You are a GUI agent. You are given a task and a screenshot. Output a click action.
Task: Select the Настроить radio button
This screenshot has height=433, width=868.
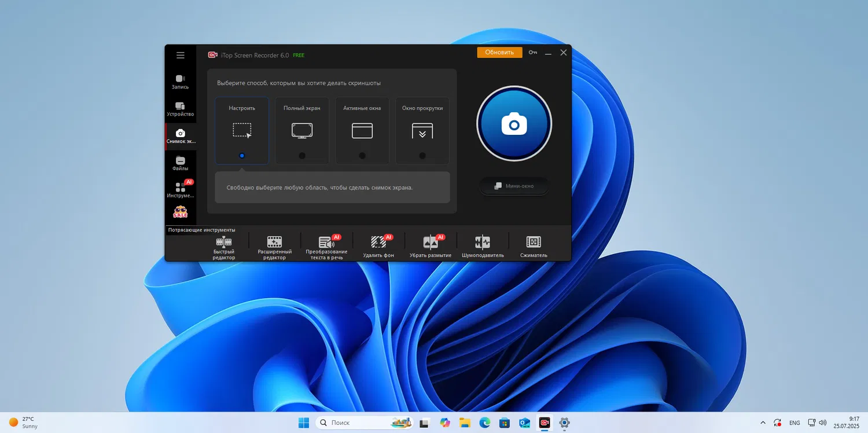tap(242, 156)
